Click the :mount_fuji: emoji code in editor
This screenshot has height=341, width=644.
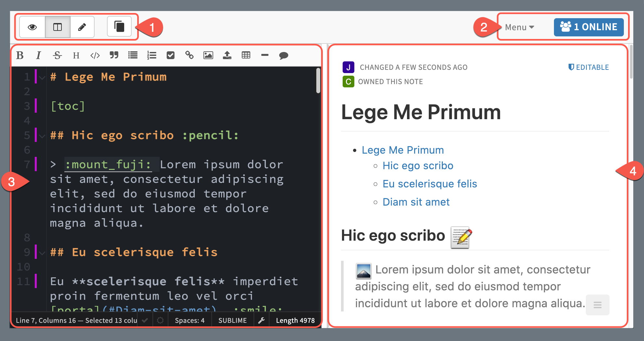point(108,165)
